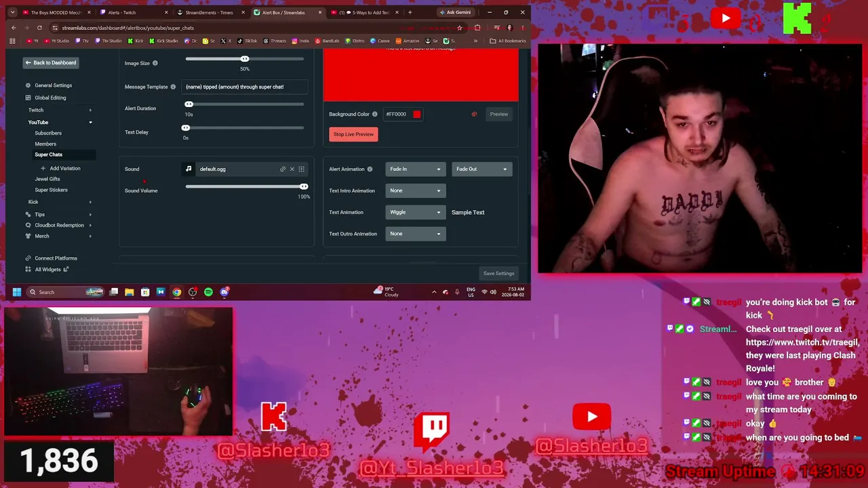Click the Chrome icon in the taskbar

(x=177, y=292)
